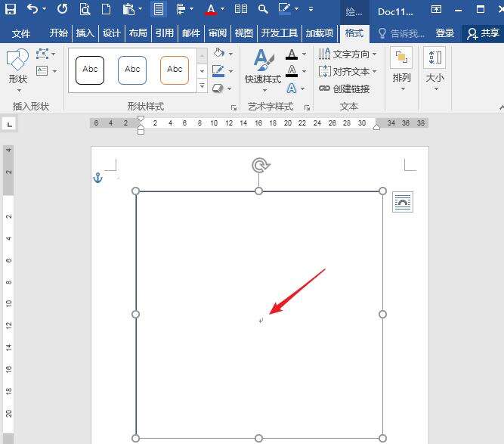This screenshot has height=444, width=504.
Task: Switch to the Insert ribbon tab
Action: click(x=85, y=33)
